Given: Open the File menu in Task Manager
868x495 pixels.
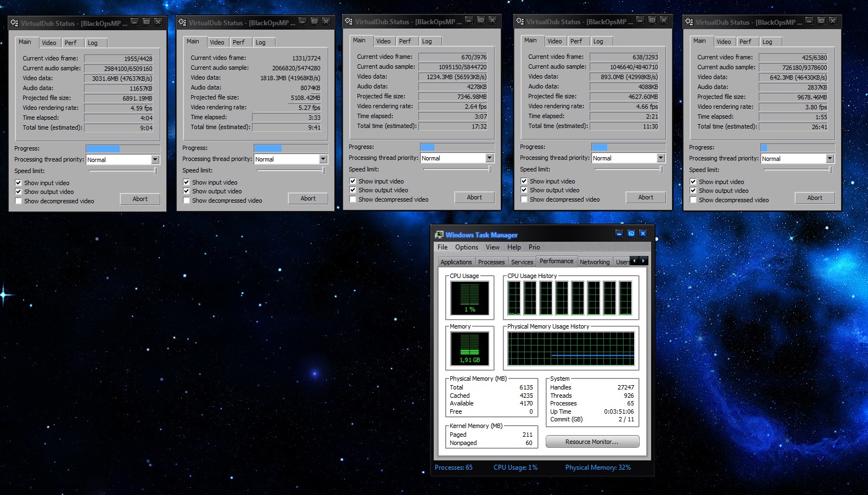Looking at the screenshot, I should 443,247.
